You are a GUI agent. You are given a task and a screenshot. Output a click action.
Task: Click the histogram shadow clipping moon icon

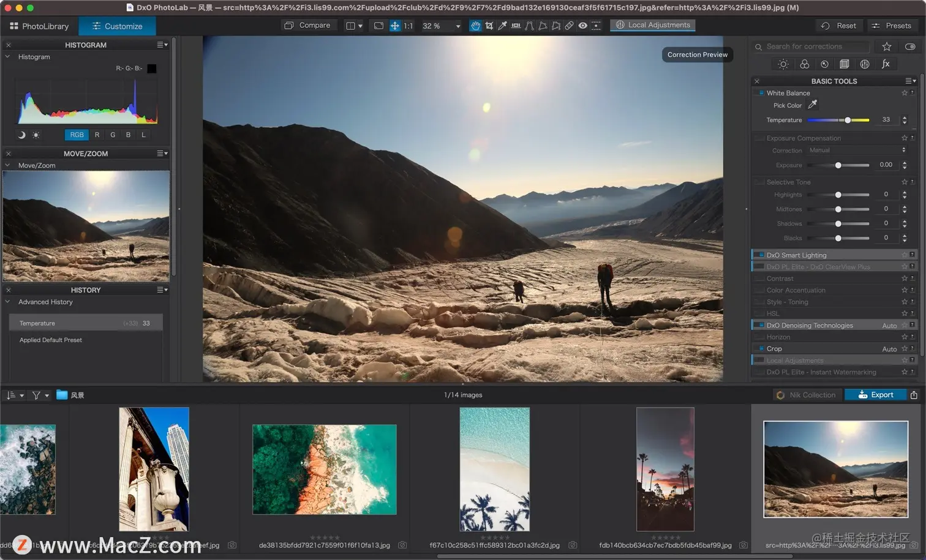point(21,135)
